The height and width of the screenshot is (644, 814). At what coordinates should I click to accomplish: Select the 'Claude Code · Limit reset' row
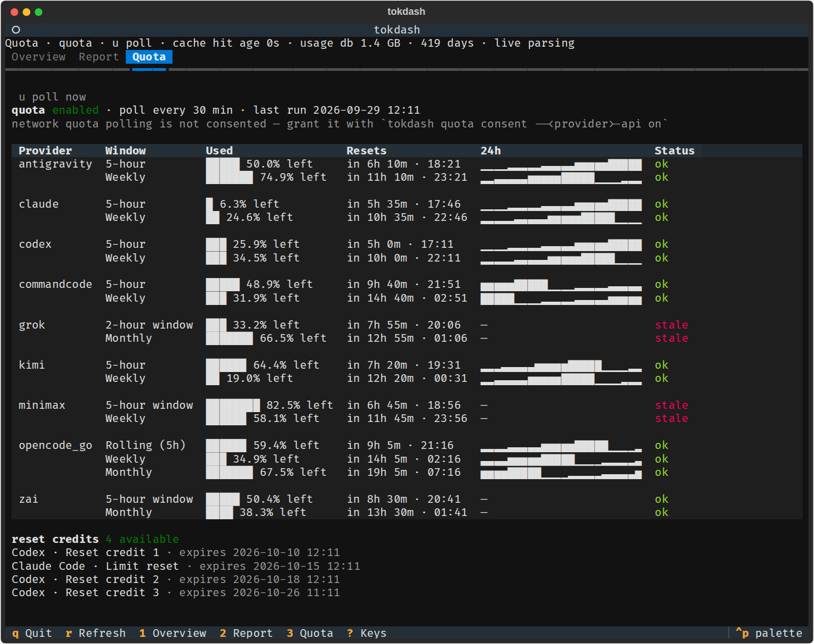point(186,566)
